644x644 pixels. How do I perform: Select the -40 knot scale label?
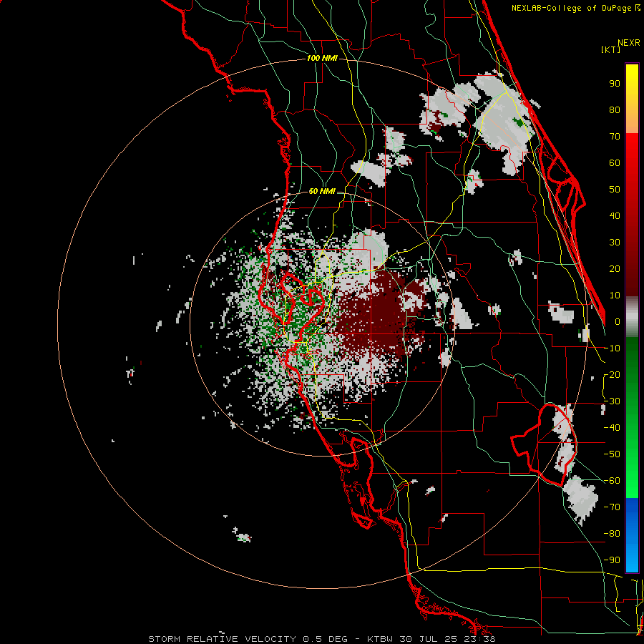point(612,428)
